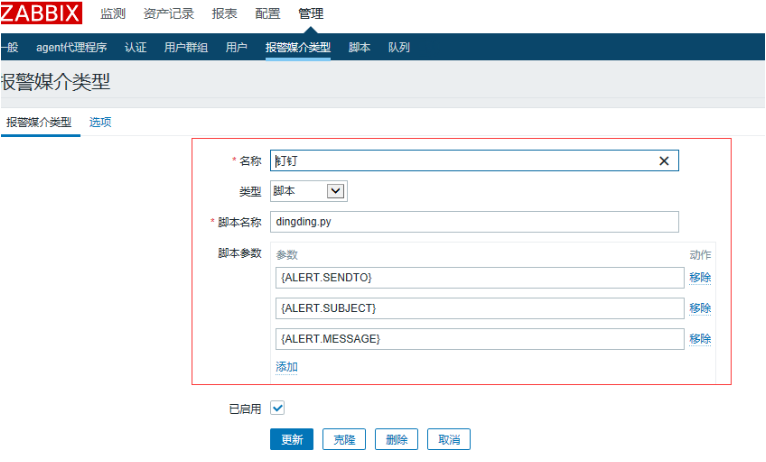Viewport: 766px width, 462px height.
Task: Click the 更新 button
Action: coord(292,440)
